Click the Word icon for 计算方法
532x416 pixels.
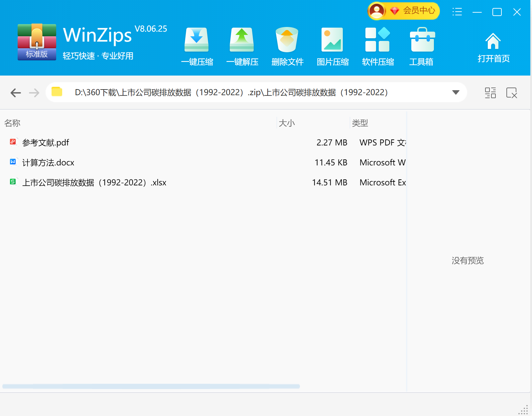pos(13,162)
